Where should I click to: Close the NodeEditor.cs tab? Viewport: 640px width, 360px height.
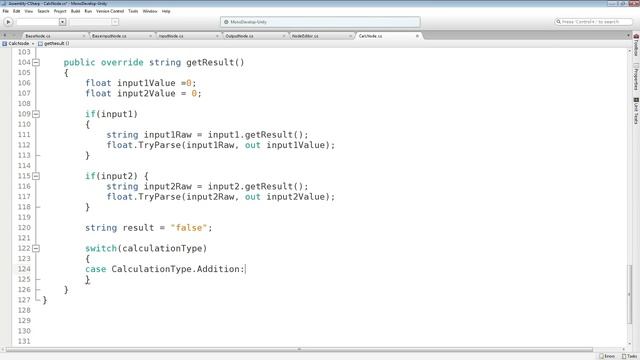pyautogui.click(x=350, y=36)
